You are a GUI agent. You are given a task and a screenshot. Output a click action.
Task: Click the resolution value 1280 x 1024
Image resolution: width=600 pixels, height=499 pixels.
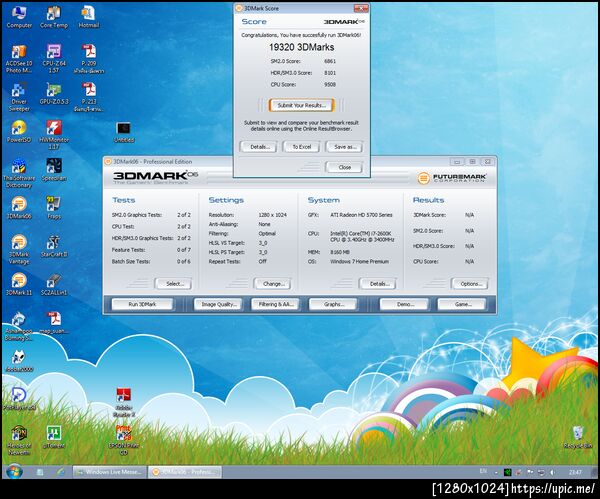click(x=272, y=215)
